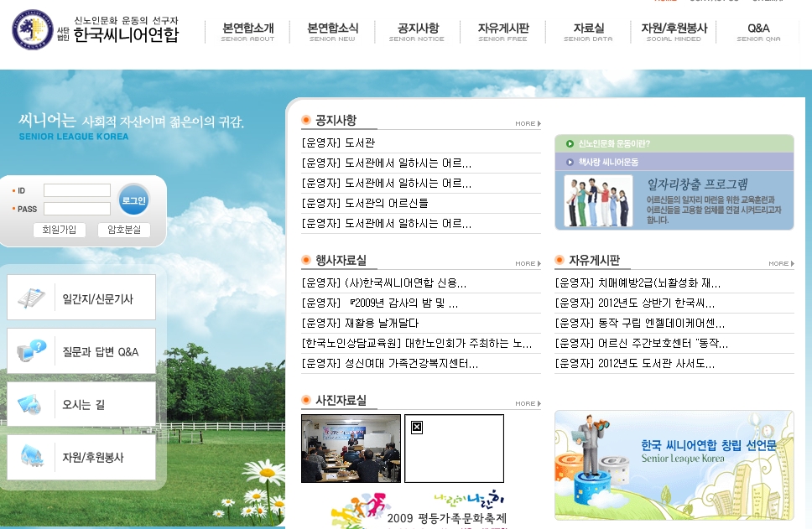The image size is (812, 529).
Task: Click orange bullet icon of 공지사항 heading
Action: 306,120
